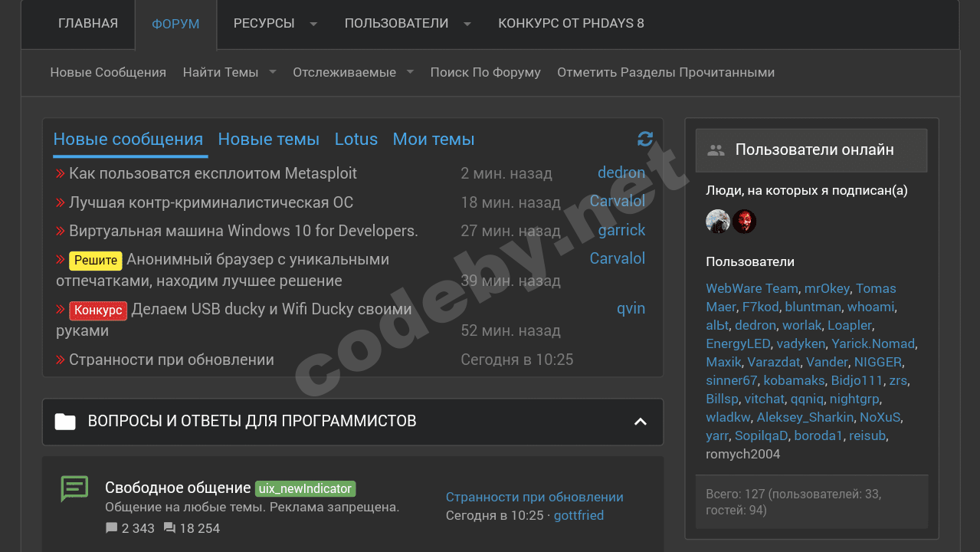The width and height of the screenshot is (980, 552).
Task: Open thread Анонимный браузер с уникальными отпечатками
Action: (x=222, y=270)
